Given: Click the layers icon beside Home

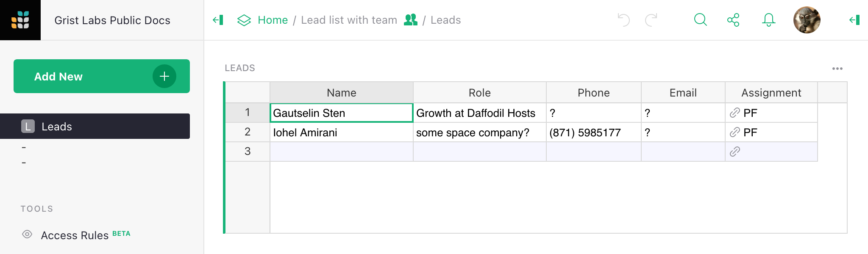Looking at the screenshot, I should pyautogui.click(x=244, y=19).
